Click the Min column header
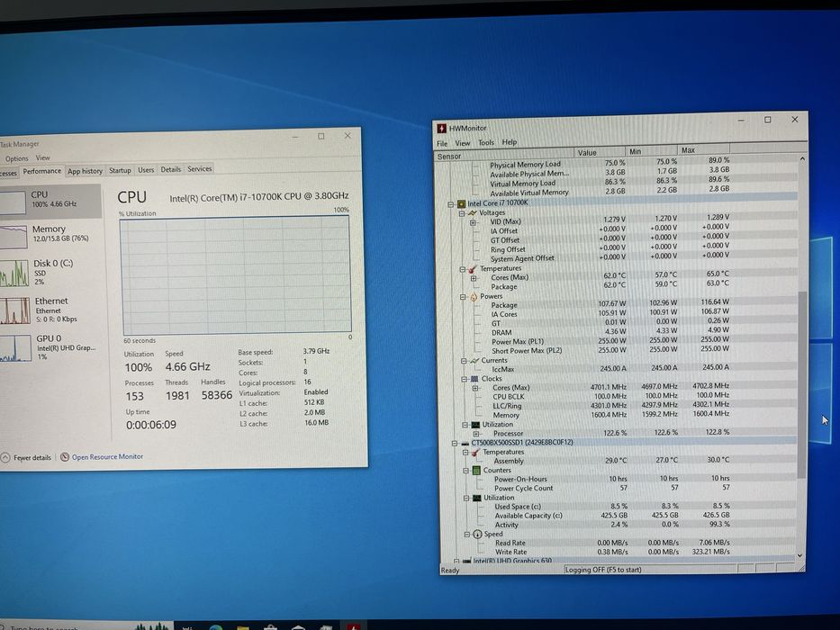The image size is (840, 630). pyautogui.click(x=652, y=151)
